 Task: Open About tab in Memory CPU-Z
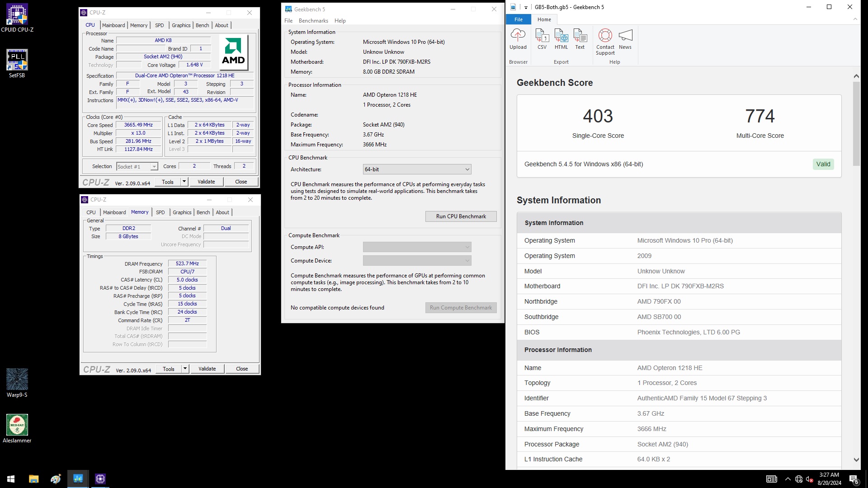click(222, 212)
